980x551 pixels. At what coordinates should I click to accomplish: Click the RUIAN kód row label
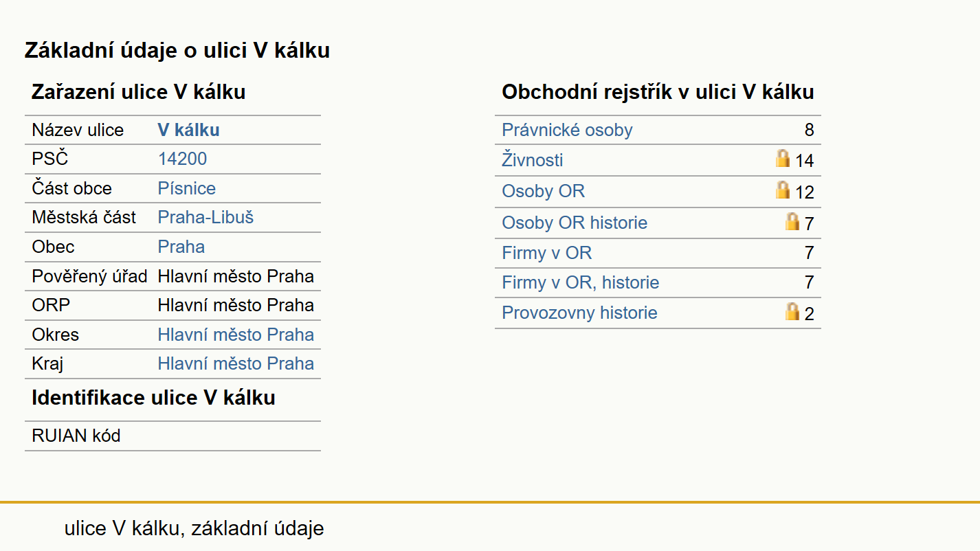(x=76, y=436)
